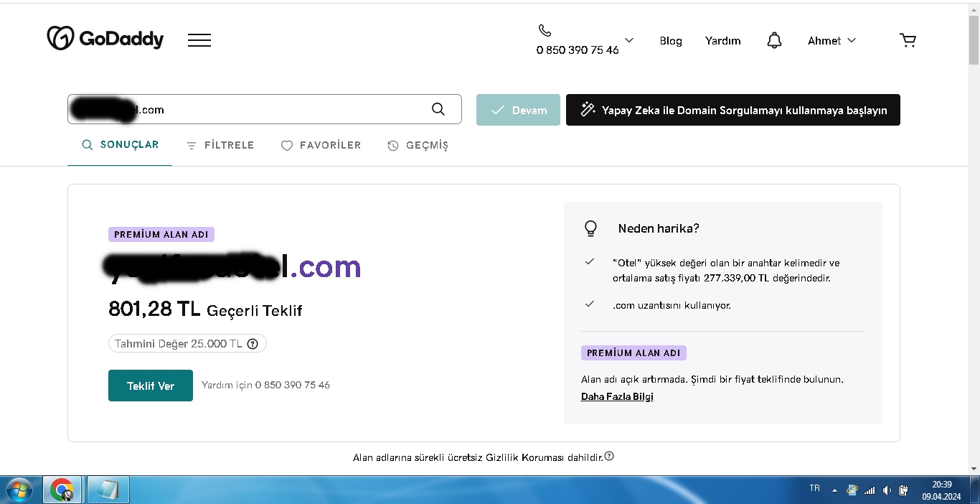Click the magic wand icon on AI search button
980x504 pixels.
[x=588, y=110]
